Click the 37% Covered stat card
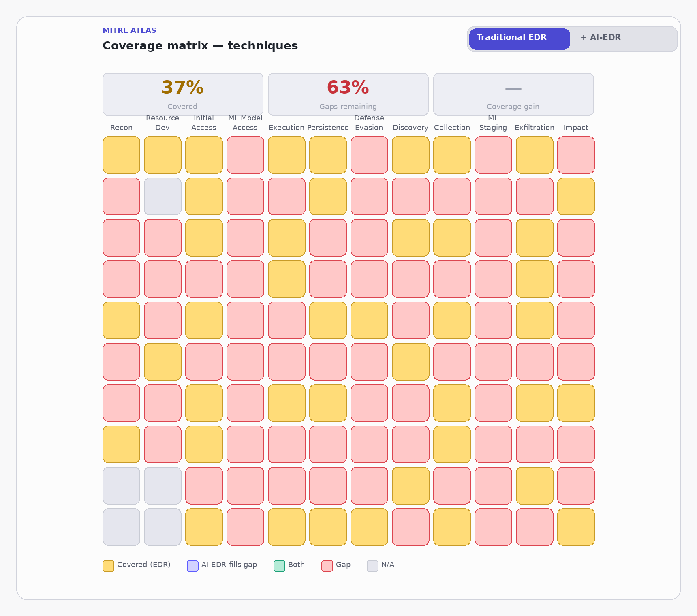This screenshot has height=616, width=697. pyautogui.click(x=183, y=94)
